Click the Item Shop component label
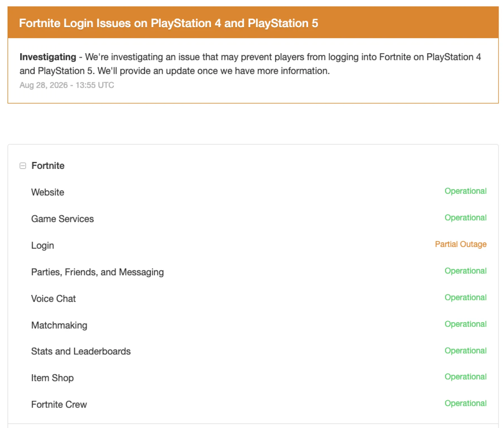 (52, 378)
